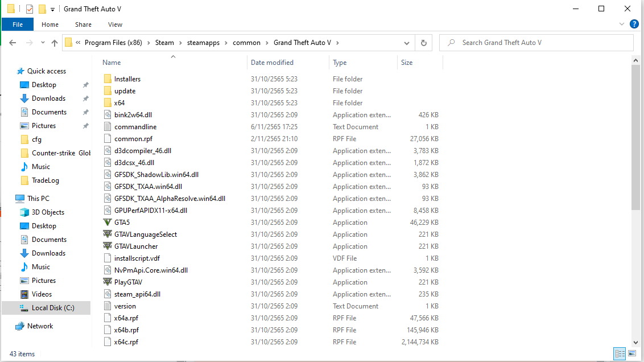Open Help via the blue question mark
The image size is (644, 362).
click(x=634, y=24)
